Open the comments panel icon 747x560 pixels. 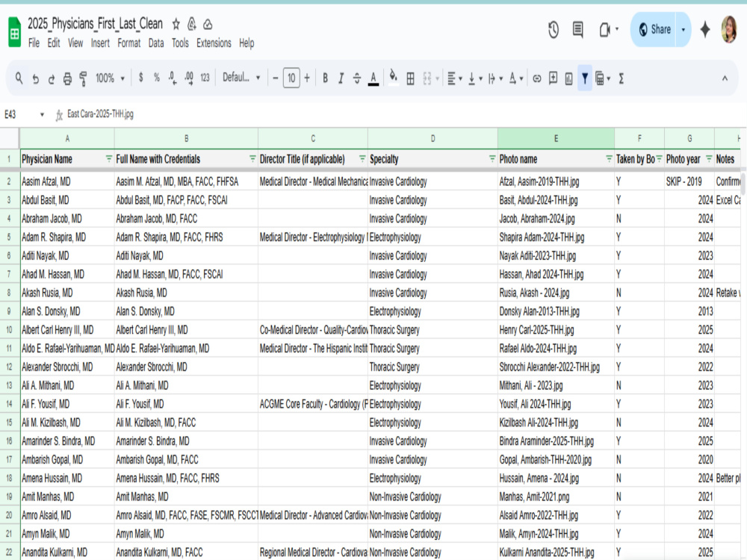tap(578, 30)
